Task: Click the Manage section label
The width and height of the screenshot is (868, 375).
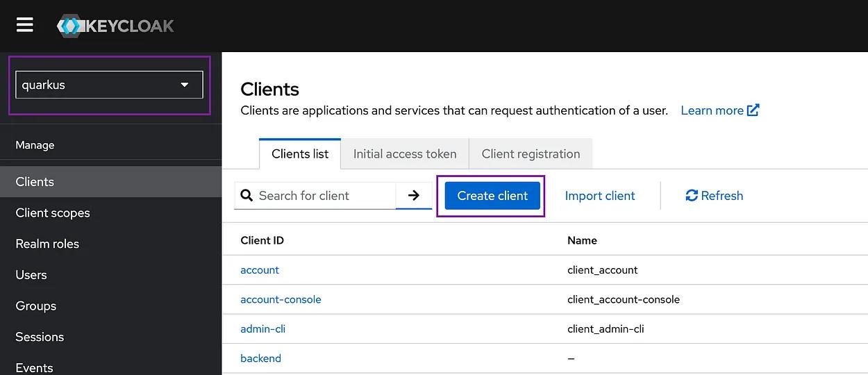Action: tap(35, 145)
